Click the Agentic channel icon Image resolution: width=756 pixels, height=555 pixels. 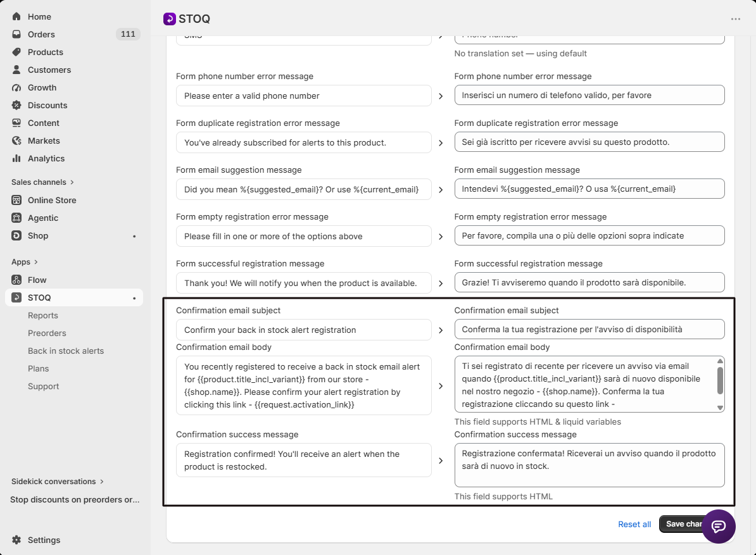coord(16,218)
